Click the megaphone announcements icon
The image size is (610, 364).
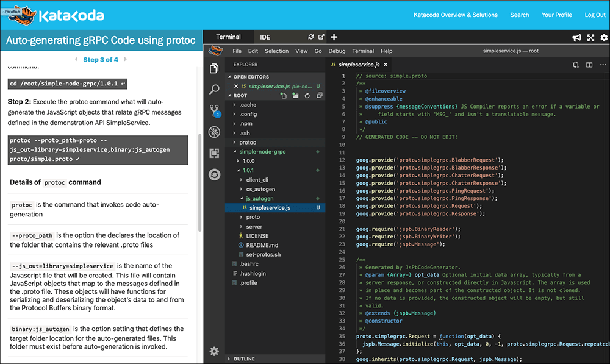coord(576,37)
